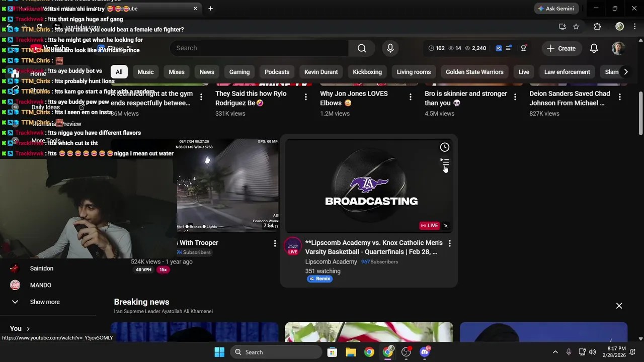Viewport: 644px width, 362px height.
Task: Click the red LIVE badge on thumbnail
Action: pos(430,226)
